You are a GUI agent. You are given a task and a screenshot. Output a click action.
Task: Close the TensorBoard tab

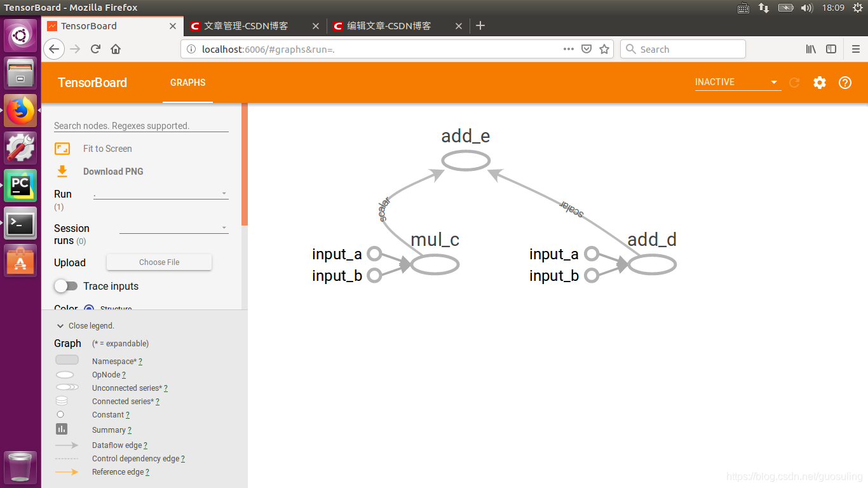coord(173,26)
